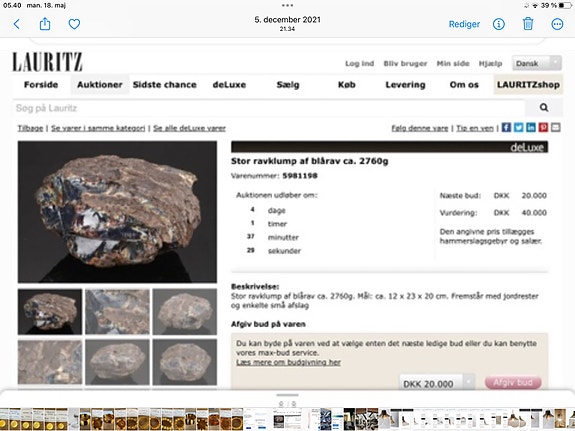The image size is (575, 431).
Task: Select the first thumbnail in second row
Action: point(50,362)
